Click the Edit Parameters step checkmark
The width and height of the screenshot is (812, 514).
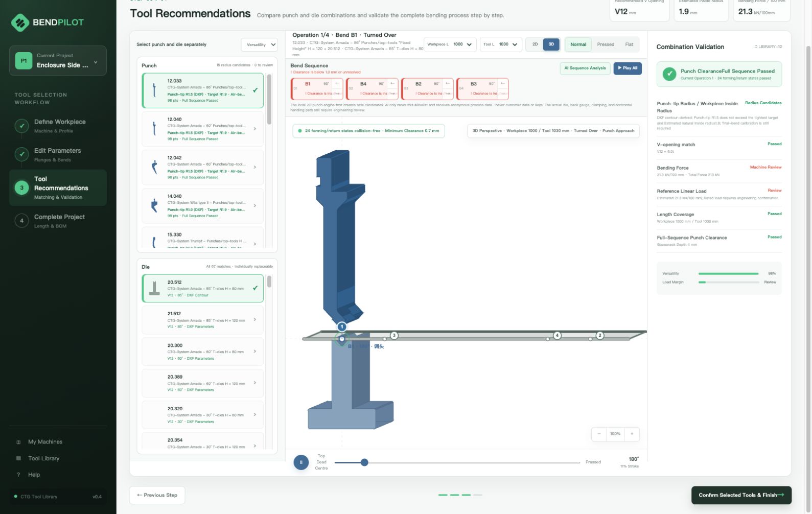click(21, 154)
